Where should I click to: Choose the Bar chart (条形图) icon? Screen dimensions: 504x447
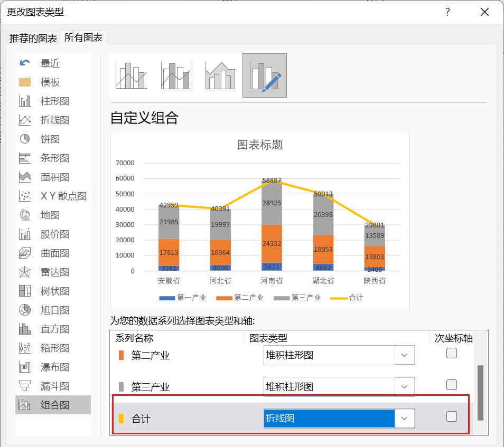pyautogui.click(x=25, y=158)
